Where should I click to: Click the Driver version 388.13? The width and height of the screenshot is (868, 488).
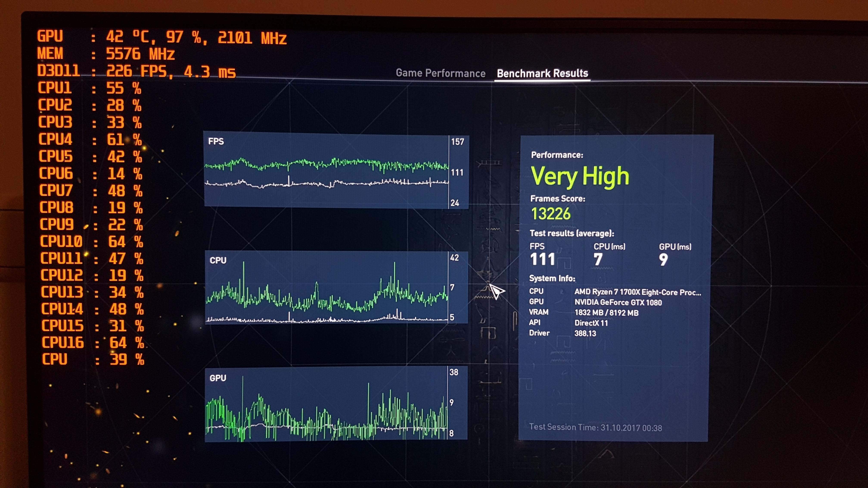pyautogui.click(x=585, y=333)
